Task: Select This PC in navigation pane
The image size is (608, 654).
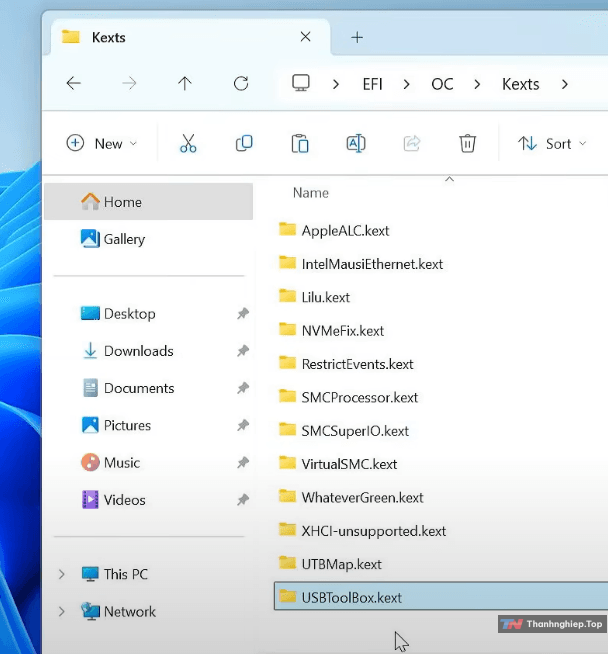Action: [x=115, y=574]
